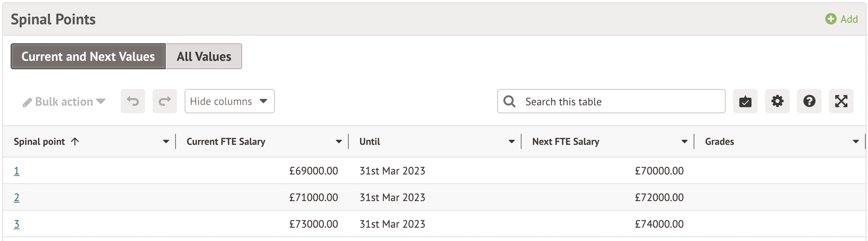Click the green Add plus icon

830,19
